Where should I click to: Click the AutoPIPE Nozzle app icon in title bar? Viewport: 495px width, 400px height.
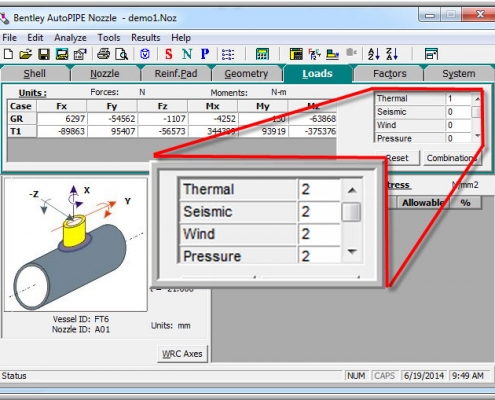point(4,18)
